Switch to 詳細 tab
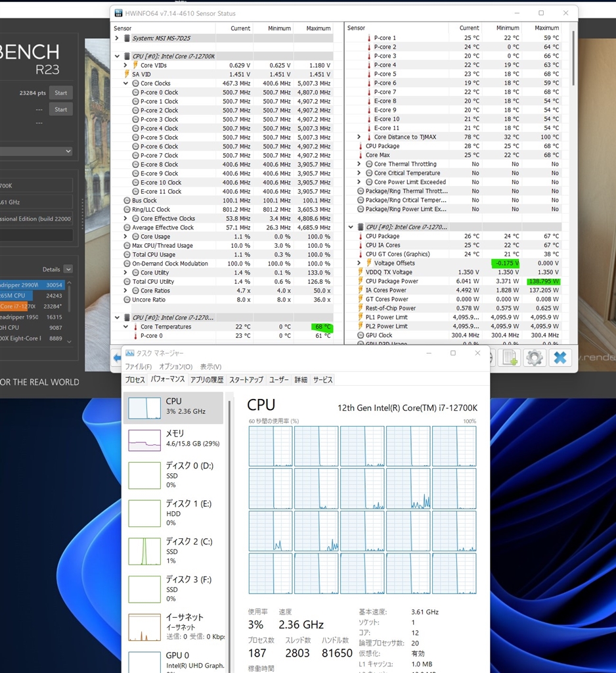The image size is (616, 673). click(x=301, y=380)
